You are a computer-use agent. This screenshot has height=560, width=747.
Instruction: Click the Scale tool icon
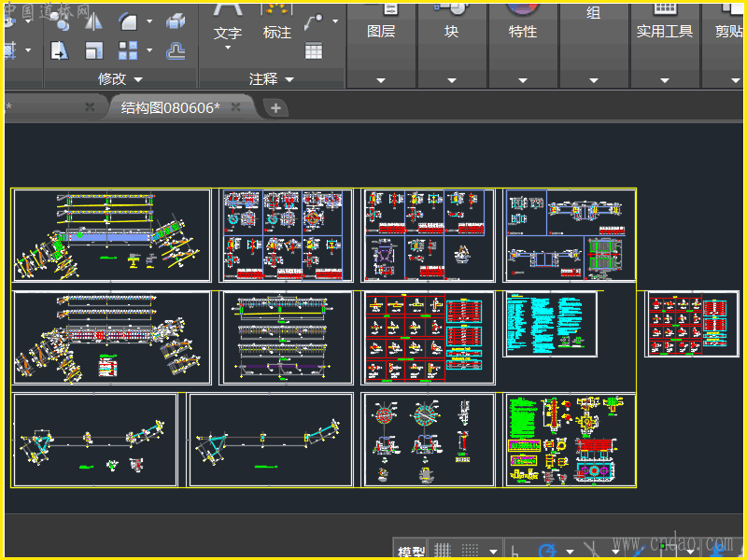point(94,50)
